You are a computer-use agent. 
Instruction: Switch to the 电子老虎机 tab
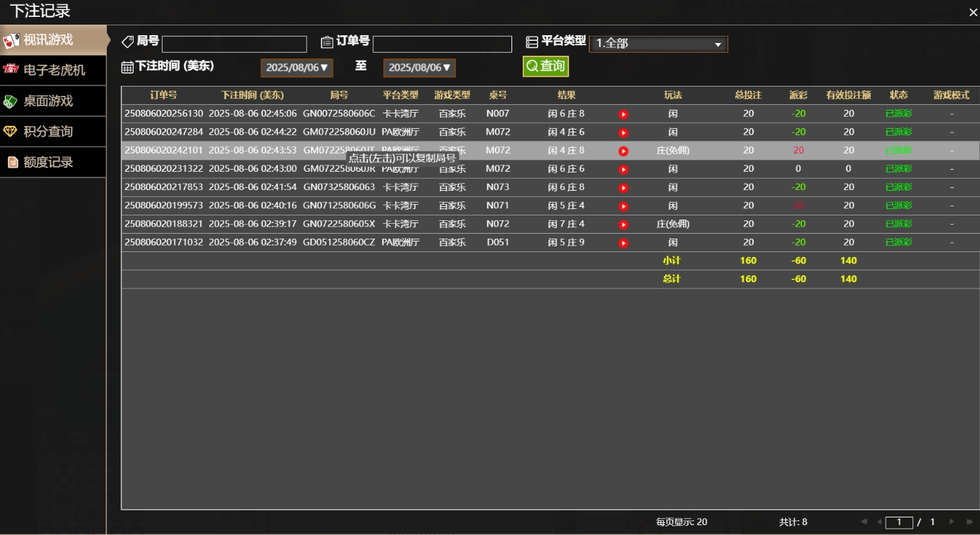coord(53,70)
